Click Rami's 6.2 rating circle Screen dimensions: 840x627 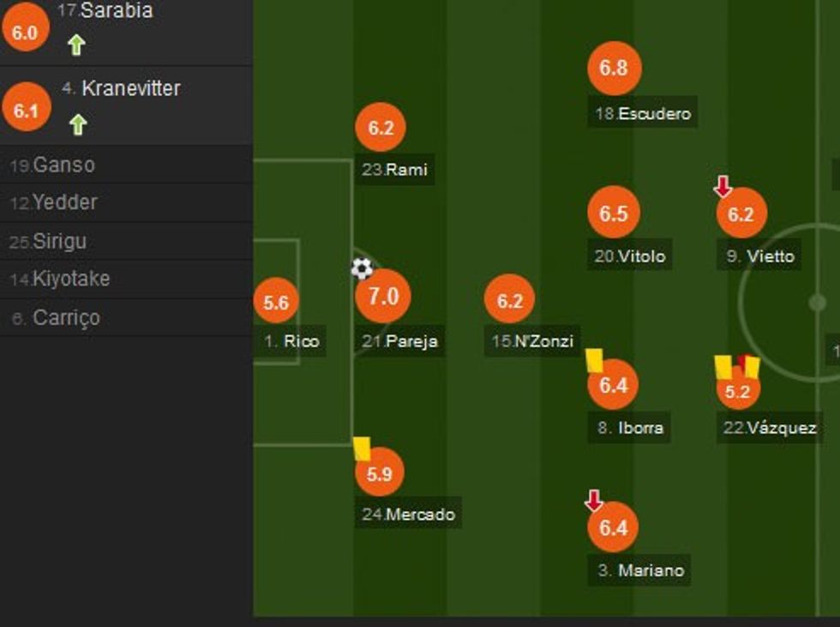[381, 128]
